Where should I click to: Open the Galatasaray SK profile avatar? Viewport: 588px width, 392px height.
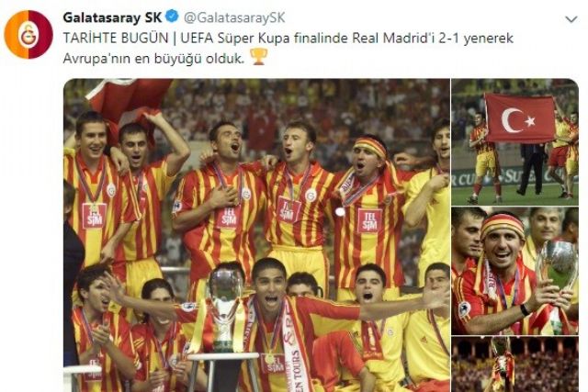click(28, 34)
